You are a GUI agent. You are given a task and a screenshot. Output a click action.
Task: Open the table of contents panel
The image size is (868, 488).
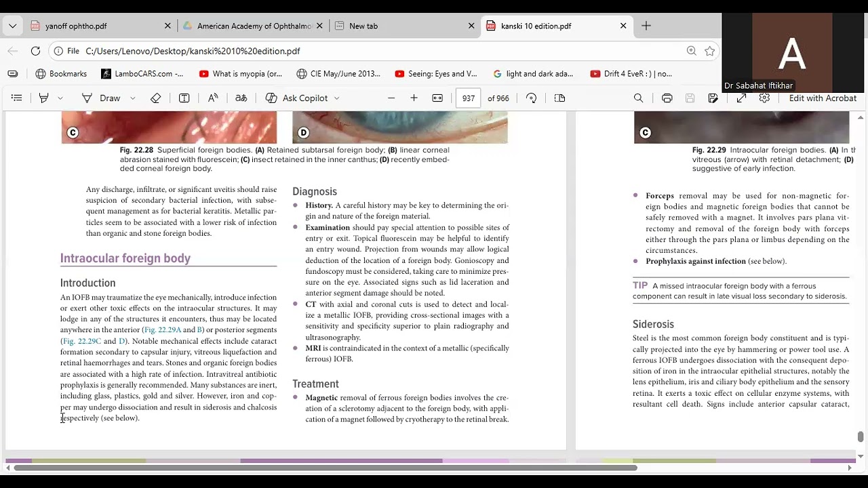17,98
